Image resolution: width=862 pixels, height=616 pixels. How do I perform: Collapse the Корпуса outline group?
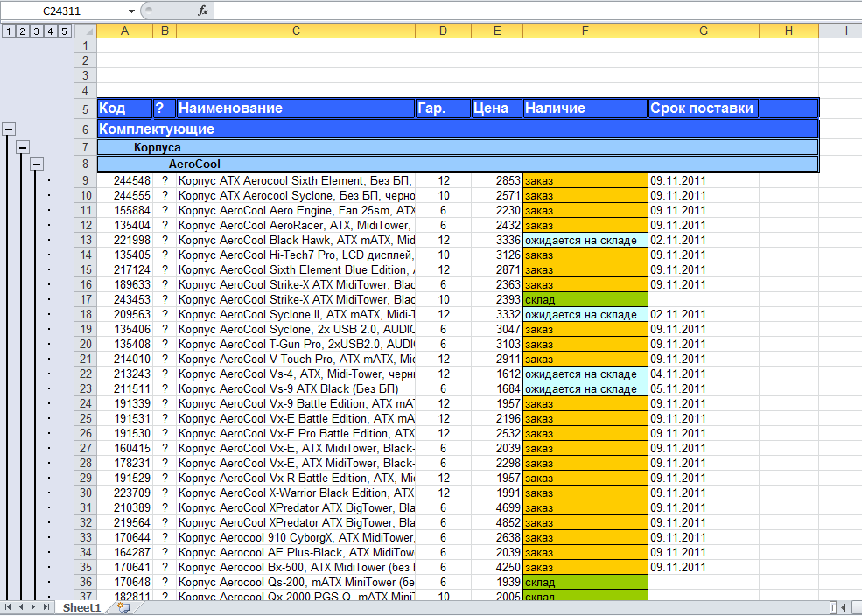tap(23, 147)
